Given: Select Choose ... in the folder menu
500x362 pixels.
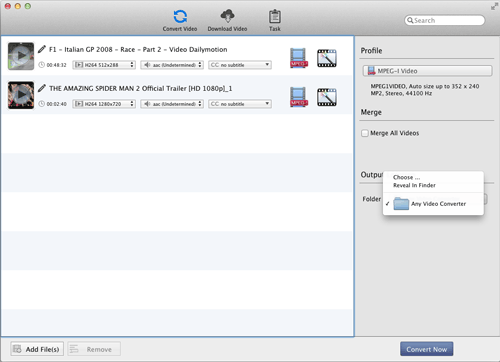Looking at the screenshot, I should (x=406, y=177).
